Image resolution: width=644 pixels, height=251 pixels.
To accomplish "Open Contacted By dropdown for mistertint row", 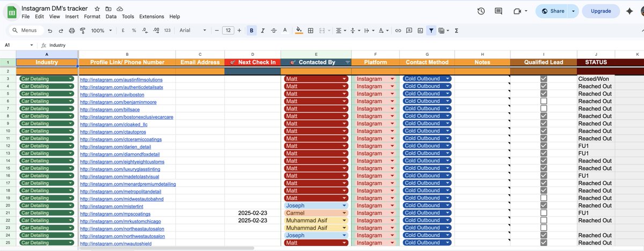I will (x=343, y=205).
